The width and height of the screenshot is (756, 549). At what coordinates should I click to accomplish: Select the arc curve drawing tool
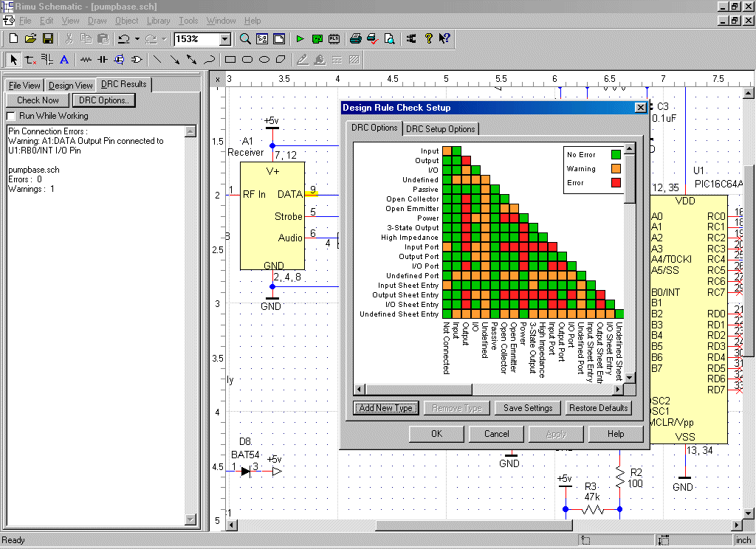pyautogui.click(x=208, y=60)
